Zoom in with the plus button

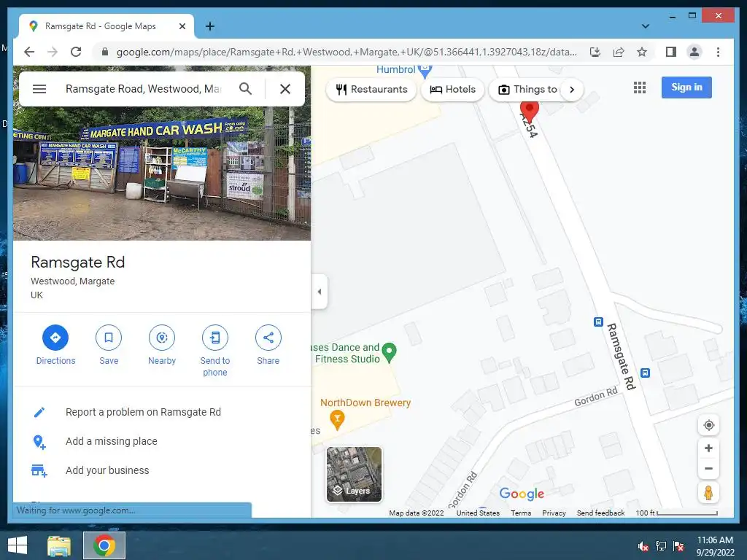click(708, 448)
